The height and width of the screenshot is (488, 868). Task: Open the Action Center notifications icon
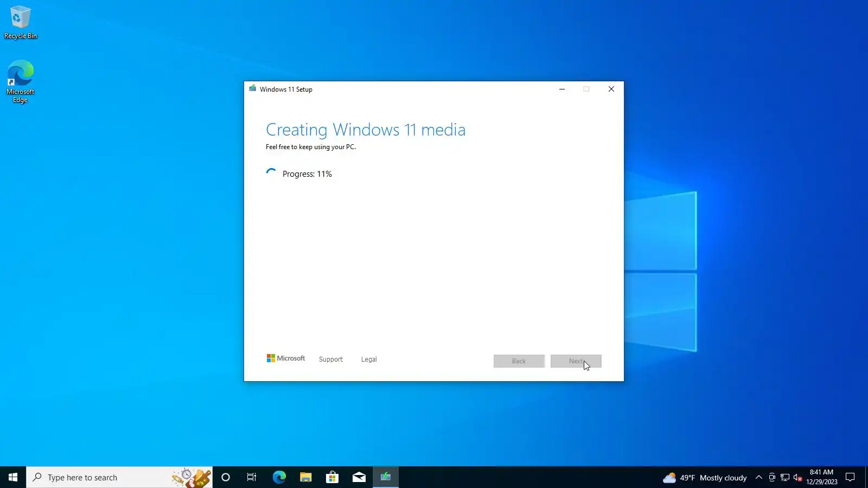pos(850,477)
